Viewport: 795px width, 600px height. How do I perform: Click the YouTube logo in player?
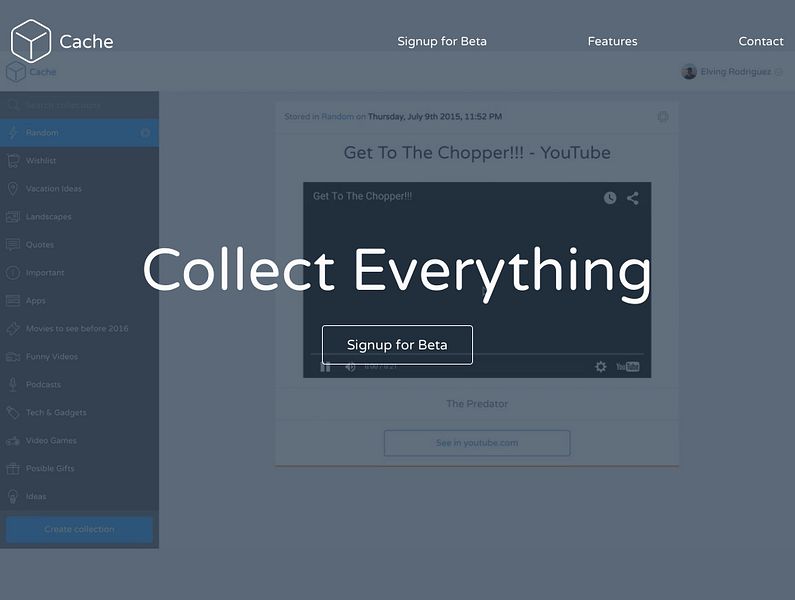(628, 367)
